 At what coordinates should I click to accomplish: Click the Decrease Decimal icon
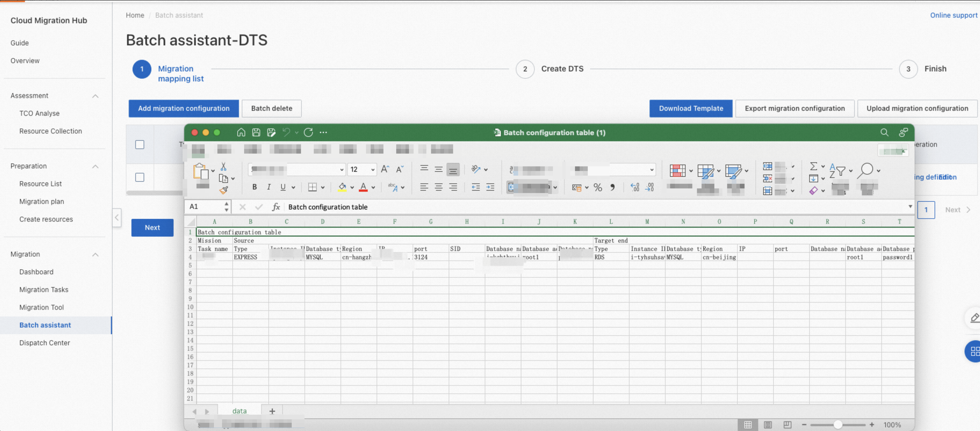(649, 187)
